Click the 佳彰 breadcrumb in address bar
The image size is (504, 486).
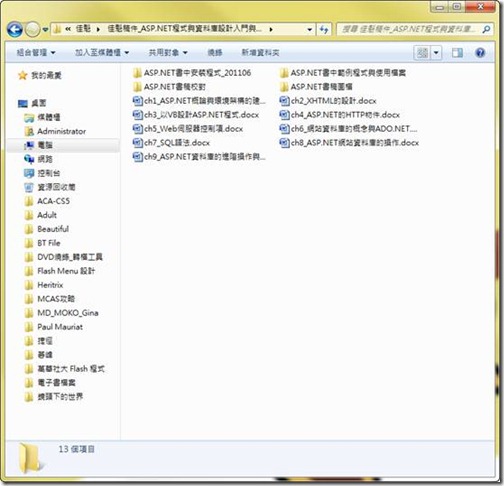[x=83, y=29]
